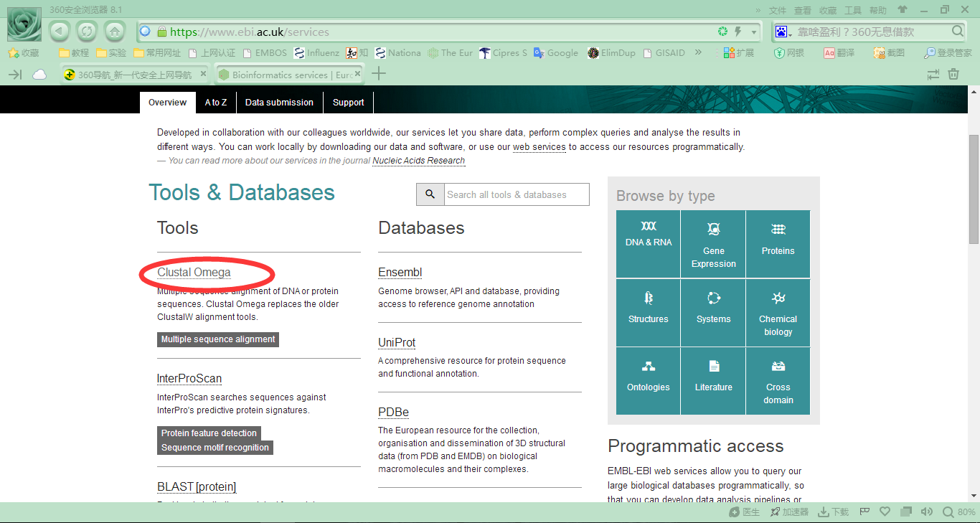Close the Bioinformatics services tab
This screenshot has width=980, height=523.
pyautogui.click(x=358, y=74)
